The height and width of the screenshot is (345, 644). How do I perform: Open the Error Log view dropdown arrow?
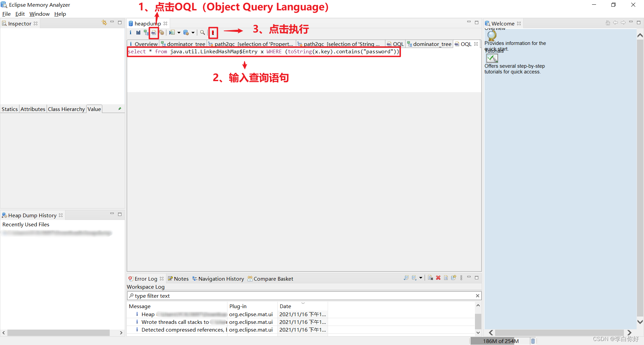click(421, 278)
